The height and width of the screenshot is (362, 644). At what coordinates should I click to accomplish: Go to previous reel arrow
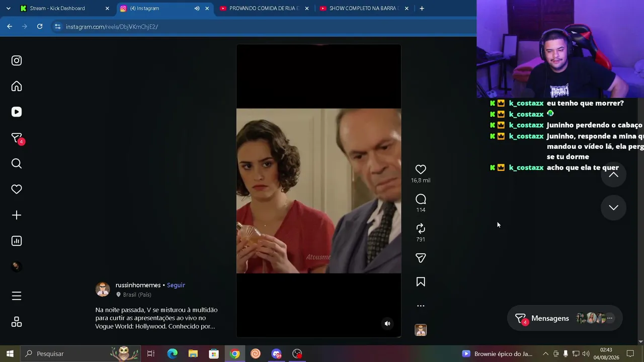click(x=613, y=174)
